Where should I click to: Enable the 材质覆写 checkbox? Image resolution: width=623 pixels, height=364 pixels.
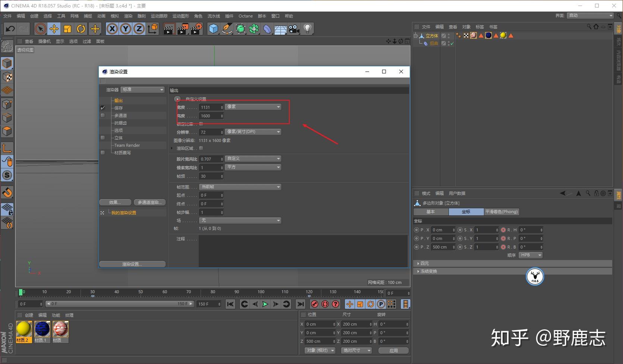103,153
